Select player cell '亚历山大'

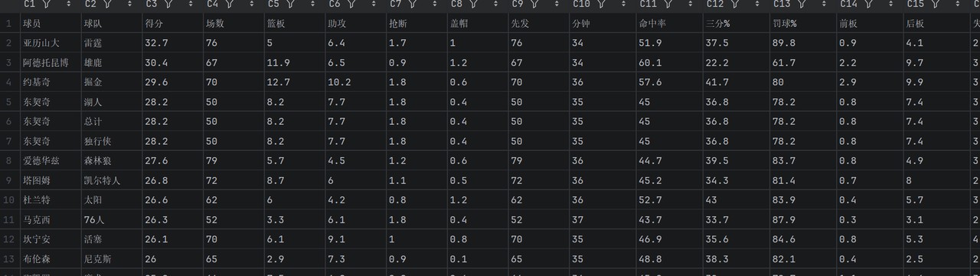coord(51,43)
